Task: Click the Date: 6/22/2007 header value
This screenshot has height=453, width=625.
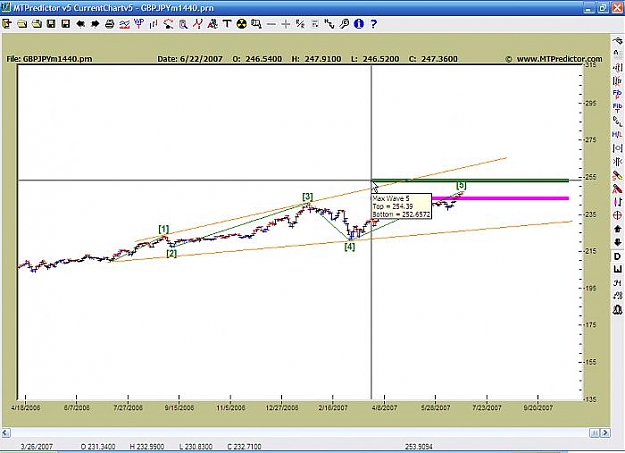Action: (190, 59)
